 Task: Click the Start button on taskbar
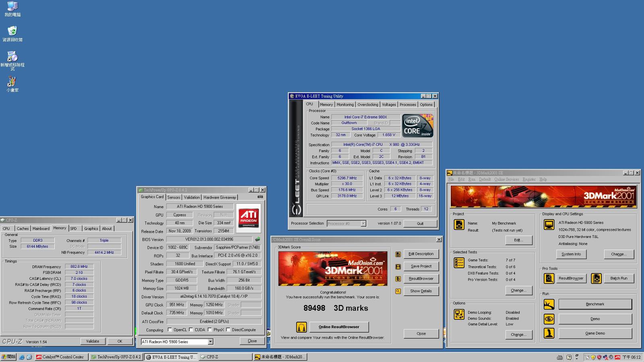point(8,357)
